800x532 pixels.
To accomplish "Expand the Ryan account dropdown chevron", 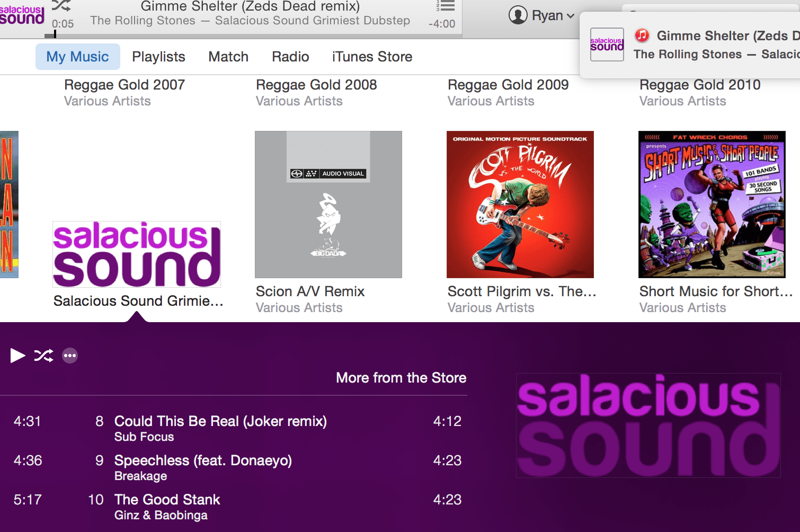I will [x=571, y=16].
